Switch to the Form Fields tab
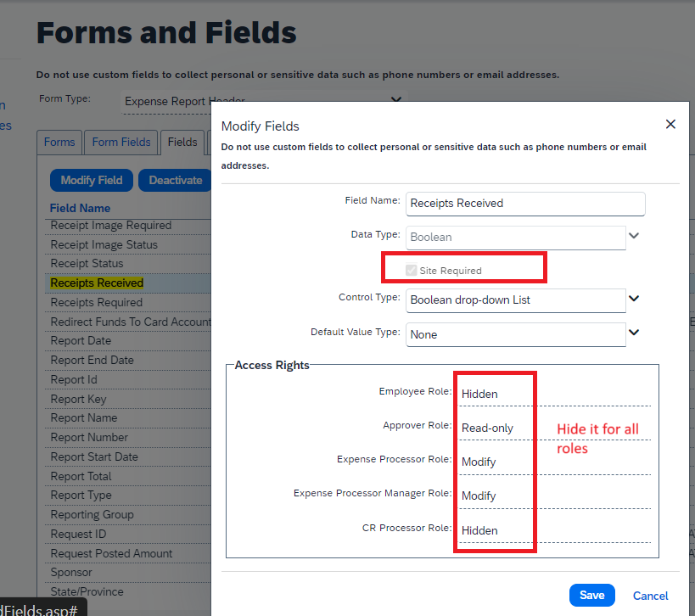 tap(121, 143)
